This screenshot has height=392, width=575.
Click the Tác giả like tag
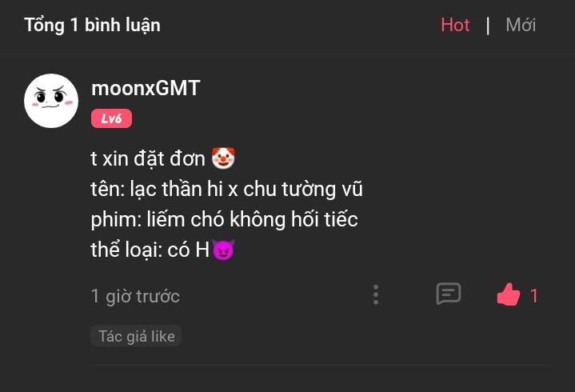pyautogui.click(x=137, y=336)
